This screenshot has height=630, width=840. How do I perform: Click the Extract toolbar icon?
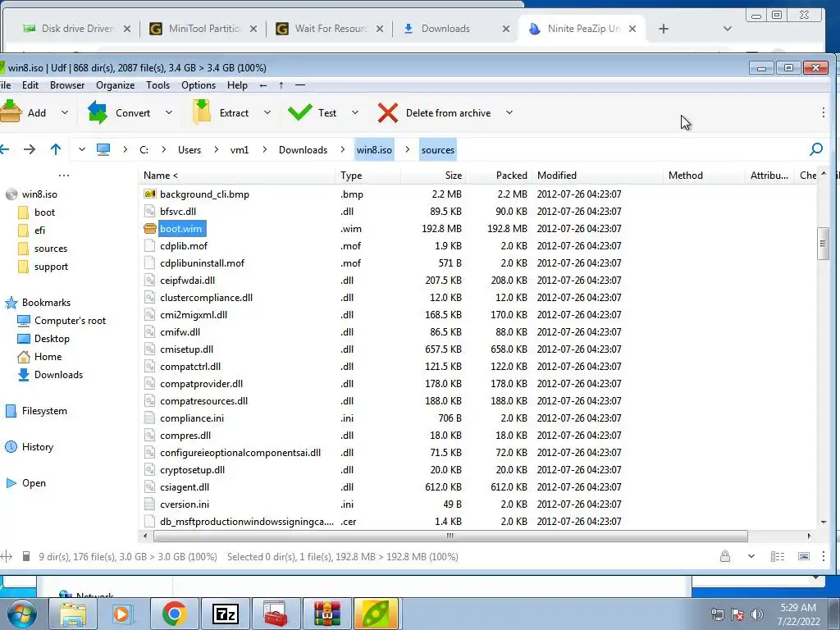pos(202,112)
